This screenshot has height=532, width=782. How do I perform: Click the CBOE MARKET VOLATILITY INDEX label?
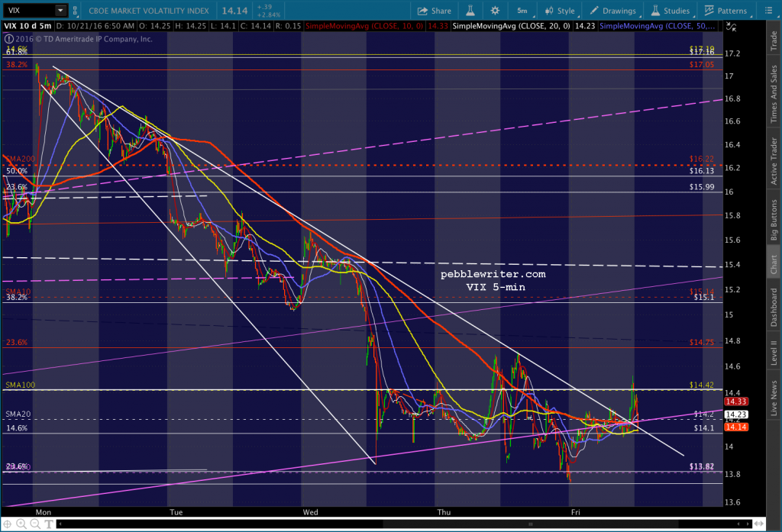(x=149, y=11)
